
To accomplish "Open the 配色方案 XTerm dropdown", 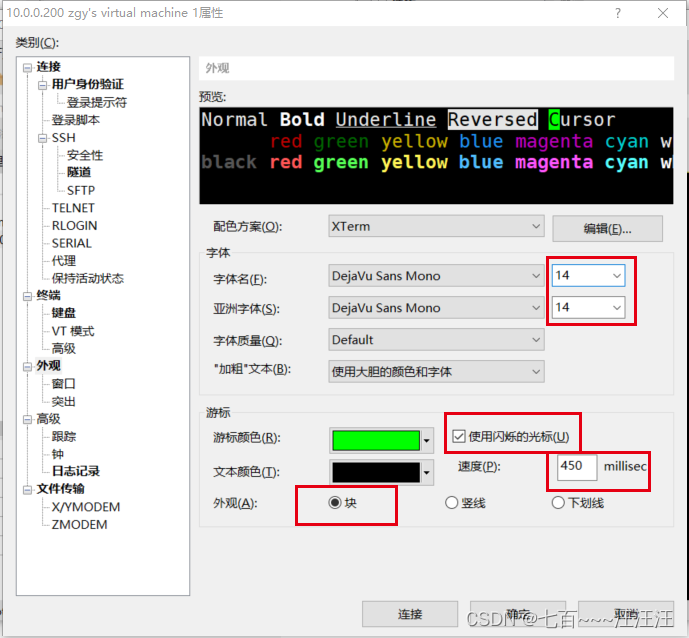I will [x=436, y=226].
